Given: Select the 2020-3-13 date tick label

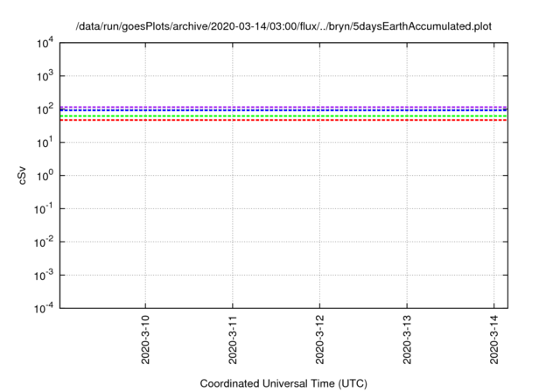Looking at the screenshot, I should [x=407, y=340].
